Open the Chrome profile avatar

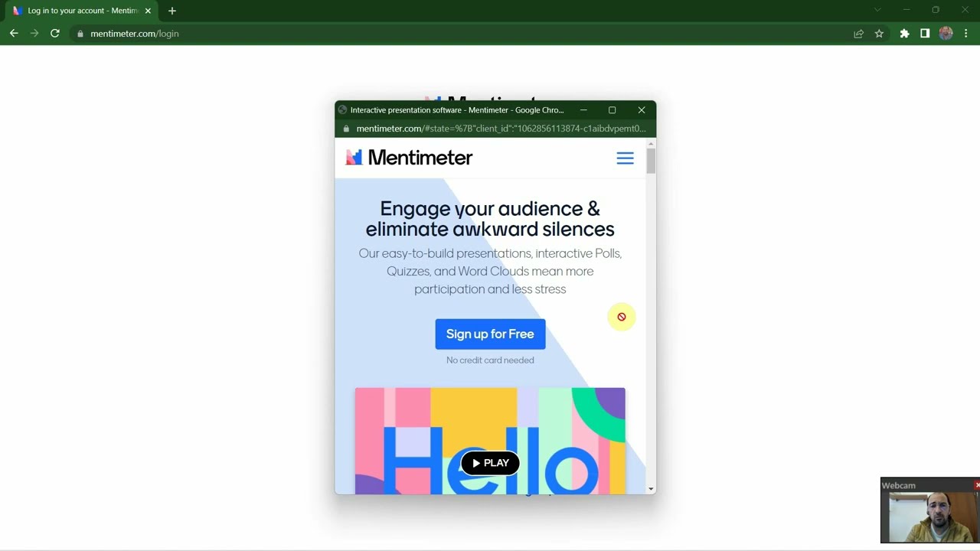point(946,34)
